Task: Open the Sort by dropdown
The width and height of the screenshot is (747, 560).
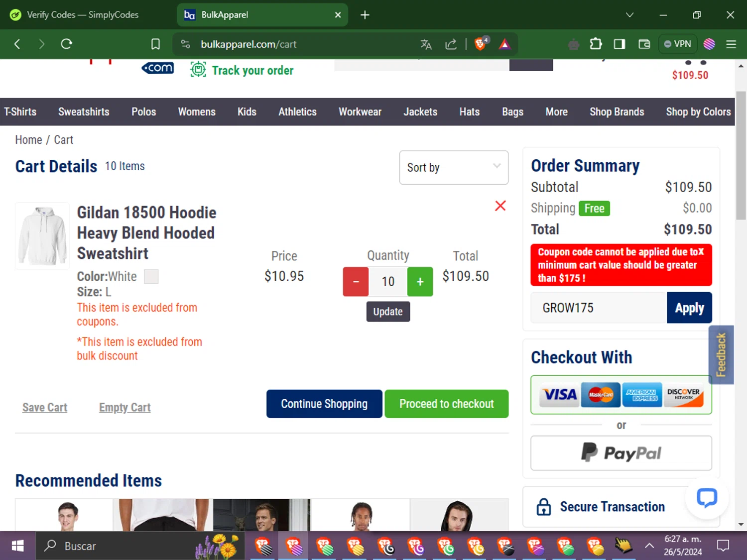Action: pyautogui.click(x=454, y=167)
